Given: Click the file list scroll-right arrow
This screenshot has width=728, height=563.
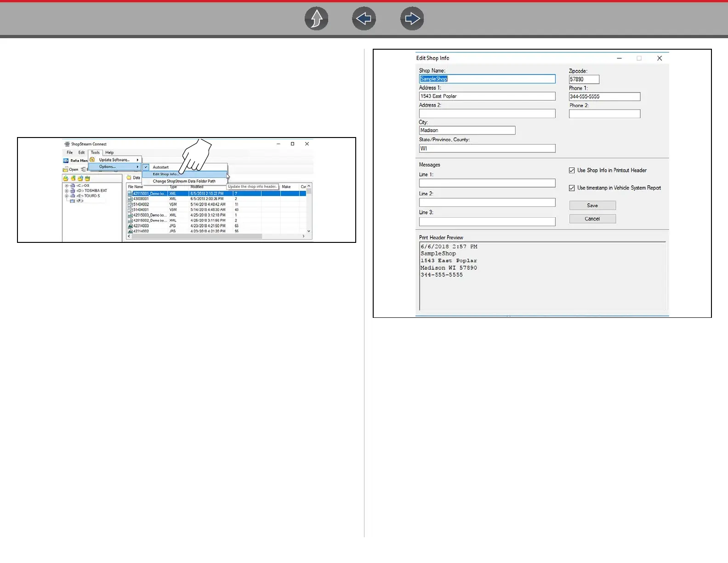Looking at the screenshot, I should click(303, 236).
